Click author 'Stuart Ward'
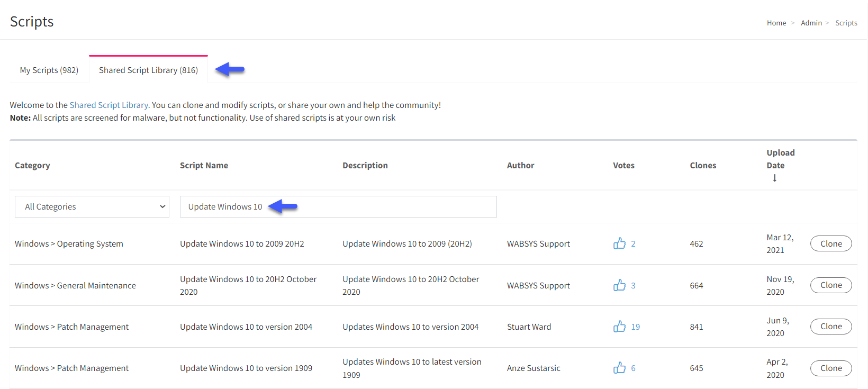Viewport: 868px width, 389px height. (x=529, y=327)
